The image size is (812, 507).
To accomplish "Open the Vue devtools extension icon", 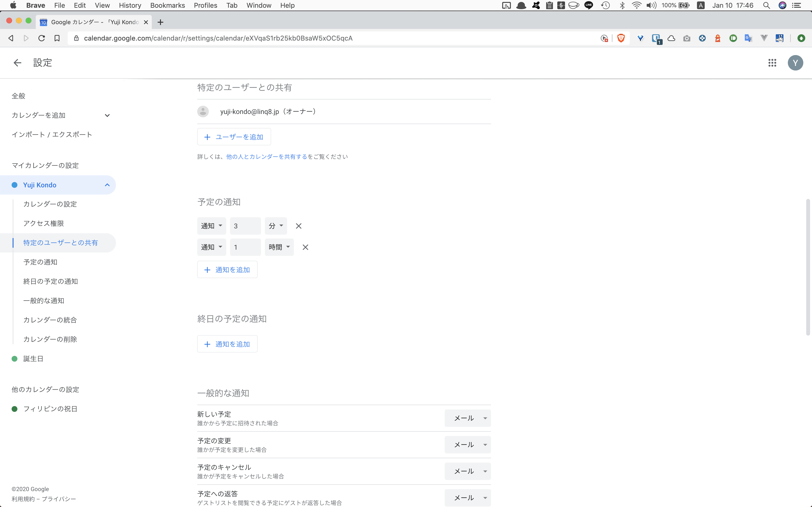I will [x=764, y=38].
